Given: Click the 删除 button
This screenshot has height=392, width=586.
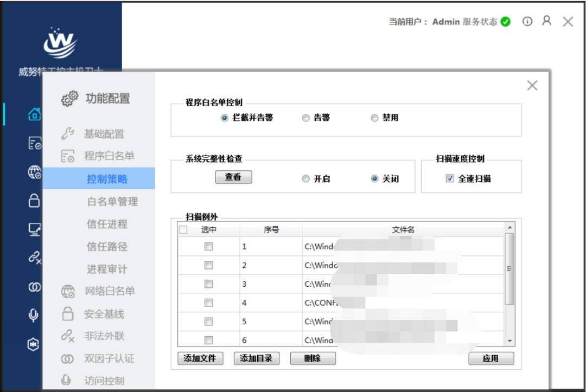Looking at the screenshot, I should point(313,358).
